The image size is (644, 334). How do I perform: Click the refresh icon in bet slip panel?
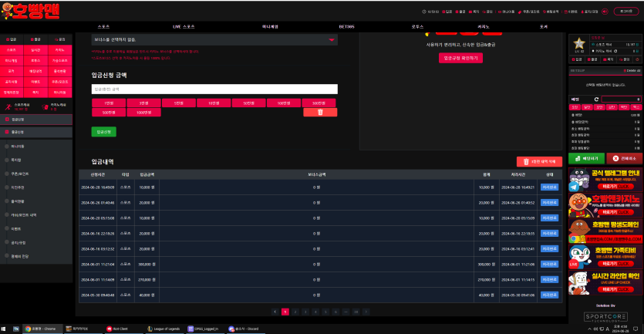click(595, 99)
